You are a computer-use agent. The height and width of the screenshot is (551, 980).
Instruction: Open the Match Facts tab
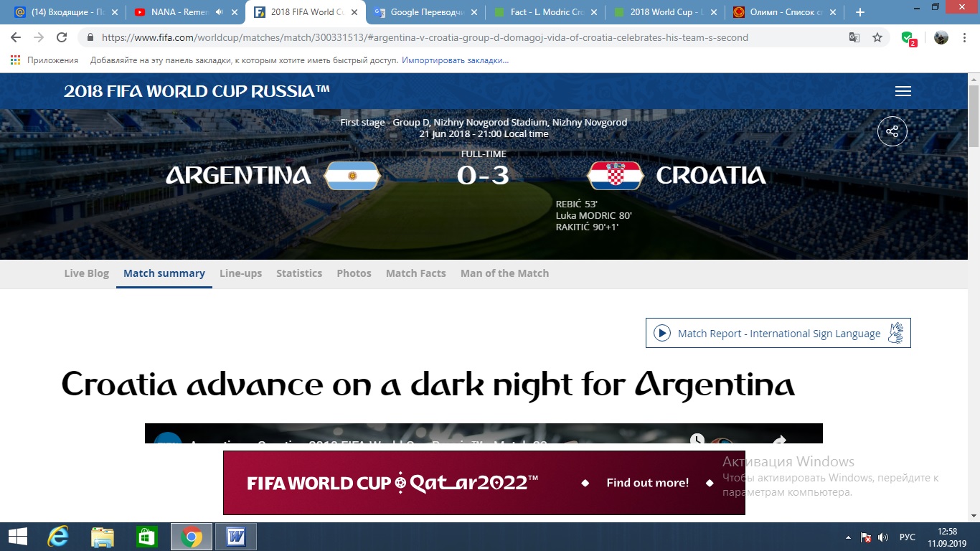coord(416,273)
